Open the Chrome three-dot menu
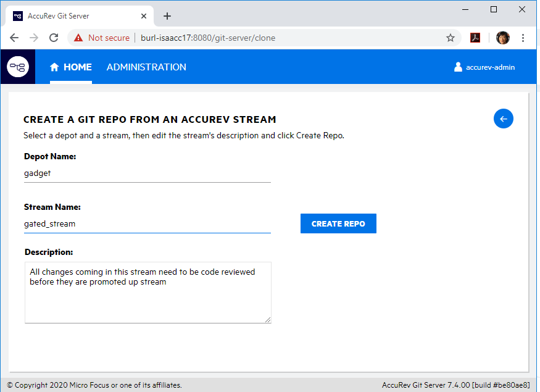Screen dimensions: 540x392 point(523,38)
